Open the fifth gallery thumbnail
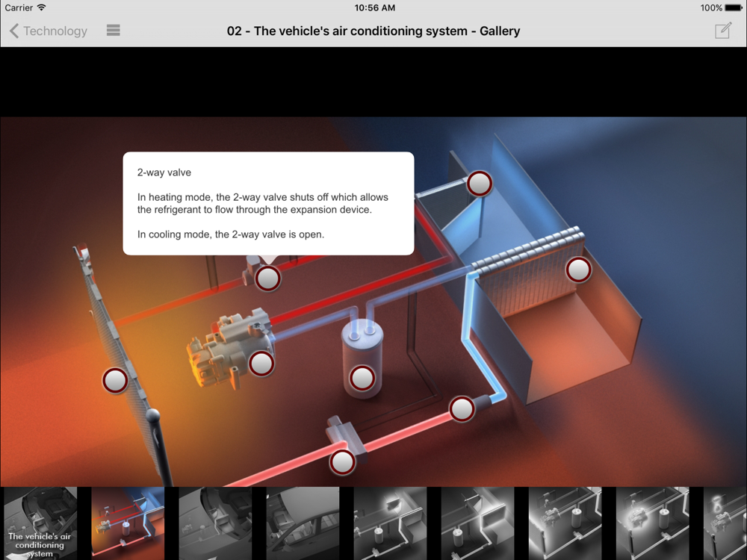The height and width of the screenshot is (560, 747). (x=390, y=523)
